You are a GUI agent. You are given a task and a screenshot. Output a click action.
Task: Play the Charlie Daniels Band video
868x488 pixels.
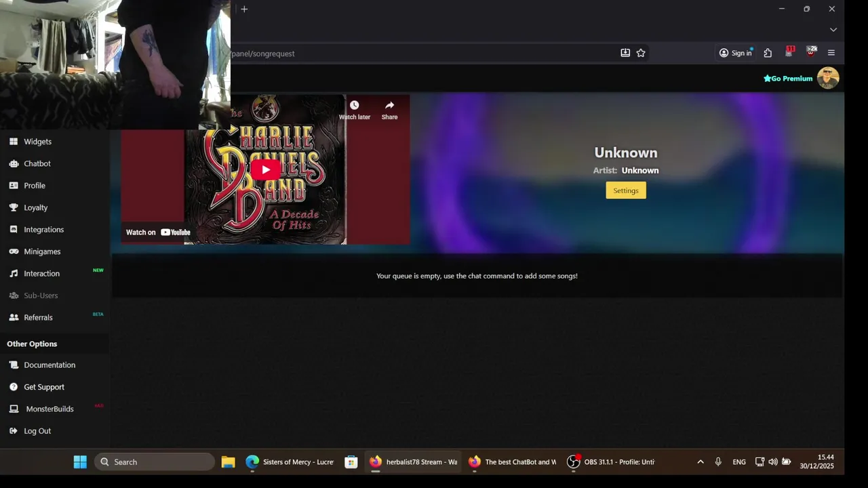click(265, 170)
